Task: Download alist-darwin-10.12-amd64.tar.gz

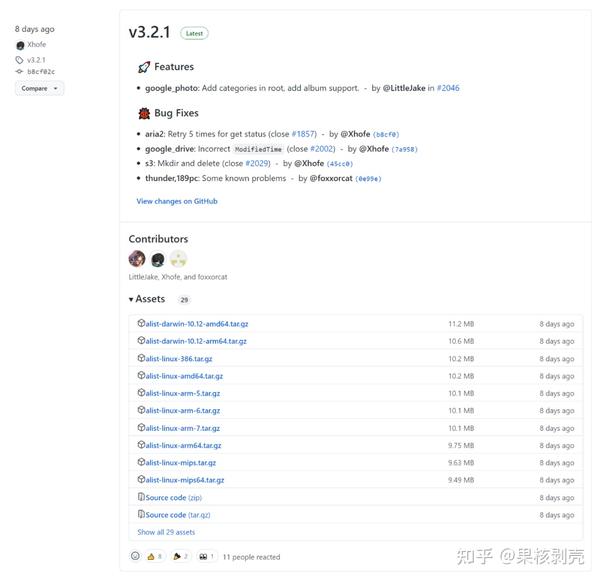Action: coord(197,324)
